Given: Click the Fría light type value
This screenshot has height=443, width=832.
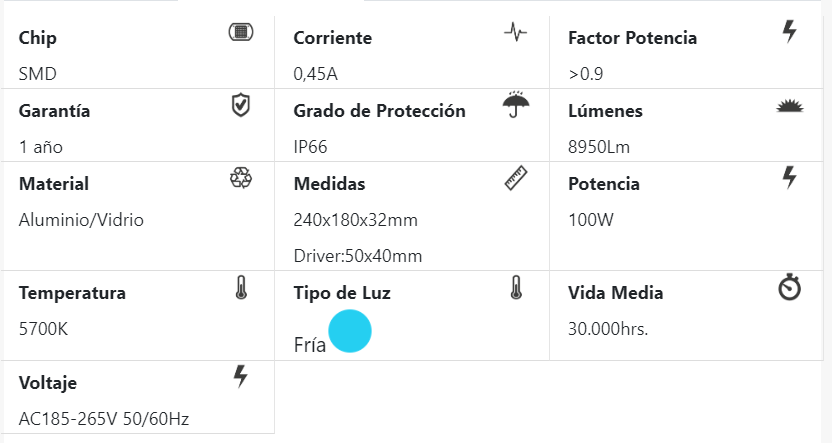Looking at the screenshot, I should click(x=310, y=346).
